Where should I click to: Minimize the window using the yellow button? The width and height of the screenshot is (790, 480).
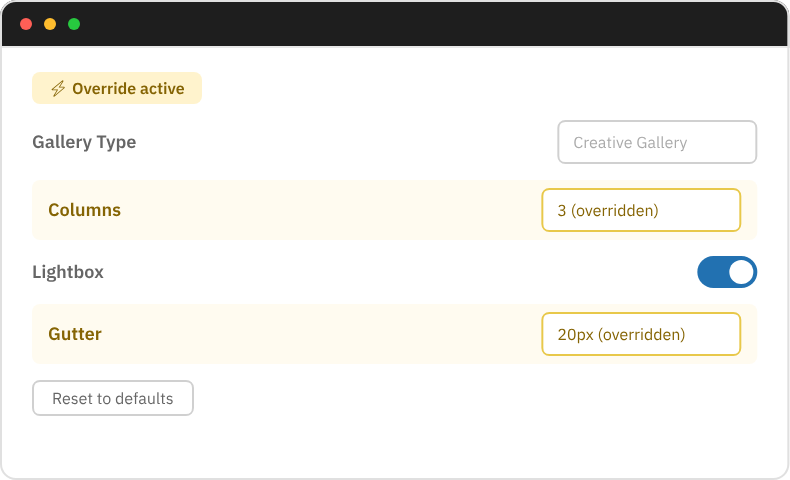pyautogui.click(x=50, y=24)
